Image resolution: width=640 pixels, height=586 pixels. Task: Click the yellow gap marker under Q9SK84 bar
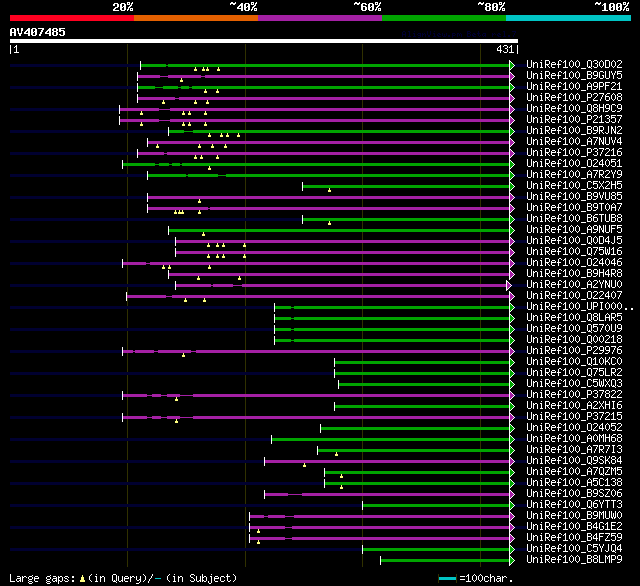(304, 465)
